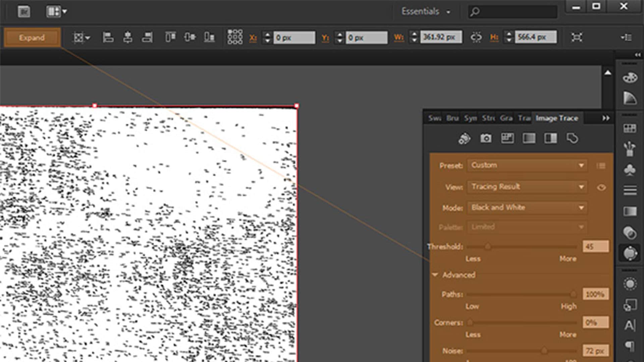Viewport: 644px width, 362px height.
Task: Open the Essentials workspace menu
Action: coord(425,12)
